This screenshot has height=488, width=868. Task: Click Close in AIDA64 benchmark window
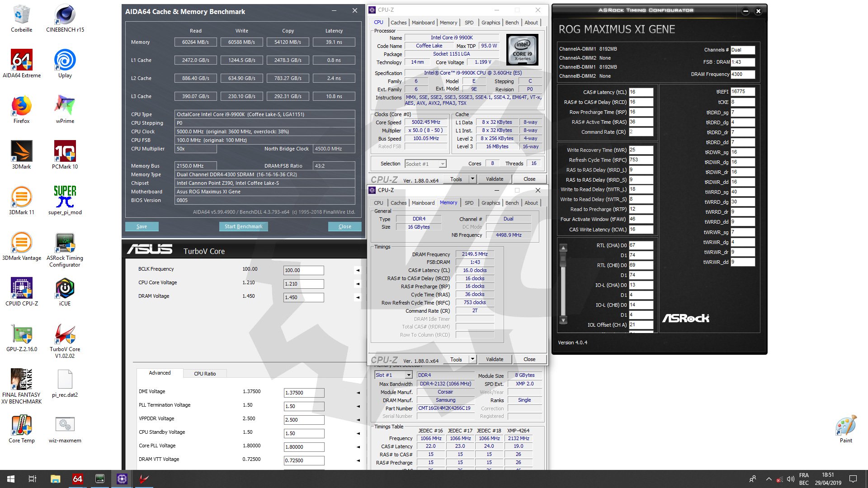345,226
